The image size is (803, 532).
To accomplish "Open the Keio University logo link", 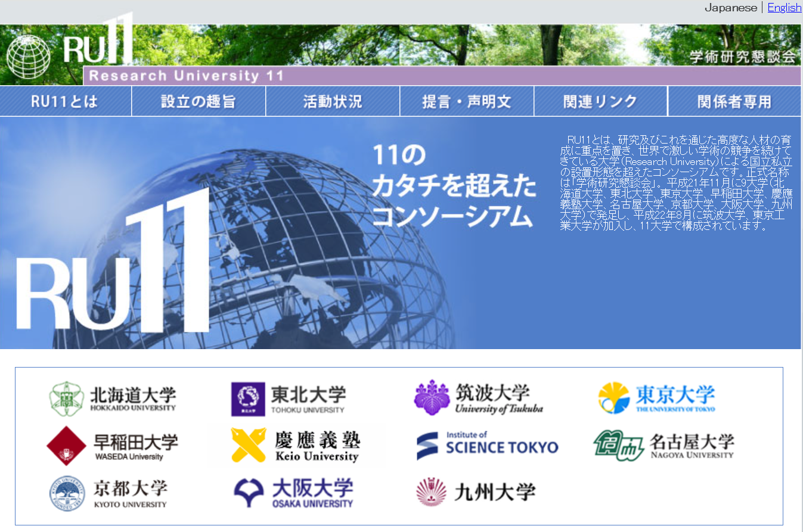I will (x=296, y=446).
